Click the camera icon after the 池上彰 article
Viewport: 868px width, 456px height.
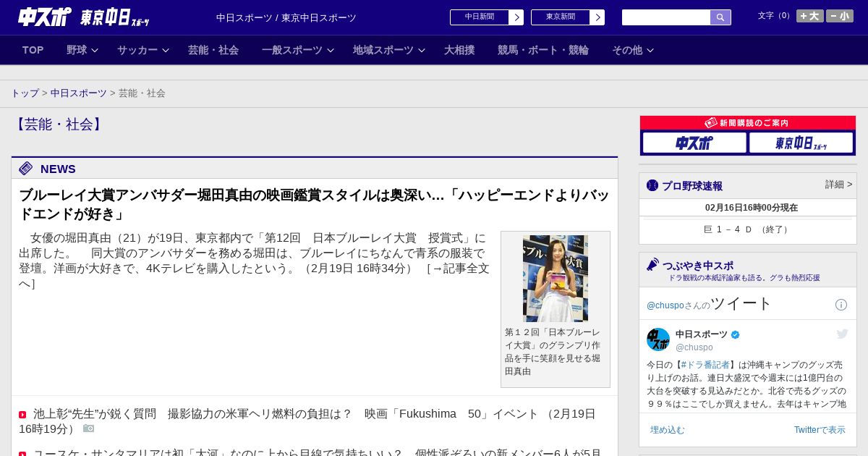[88, 428]
